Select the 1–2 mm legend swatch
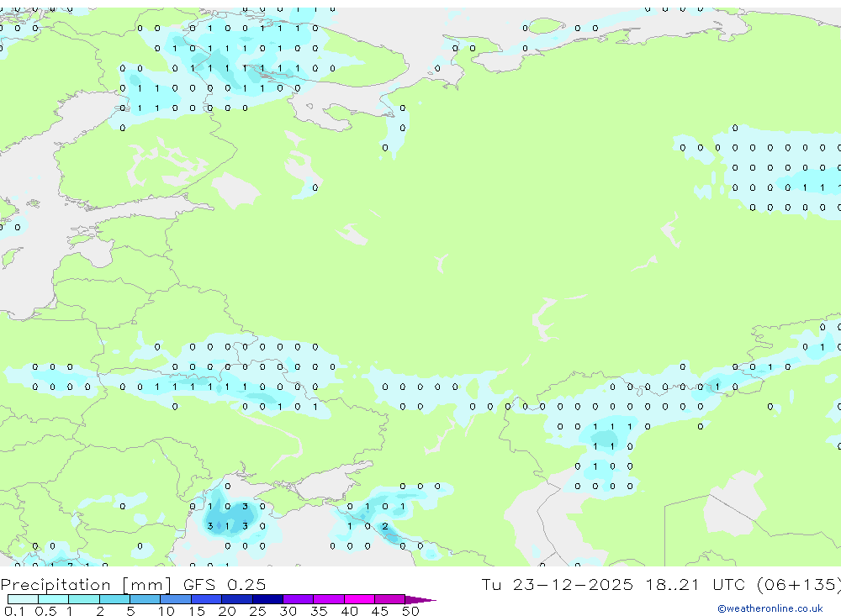Screen dimensions: 841x616 pos(84,599)
